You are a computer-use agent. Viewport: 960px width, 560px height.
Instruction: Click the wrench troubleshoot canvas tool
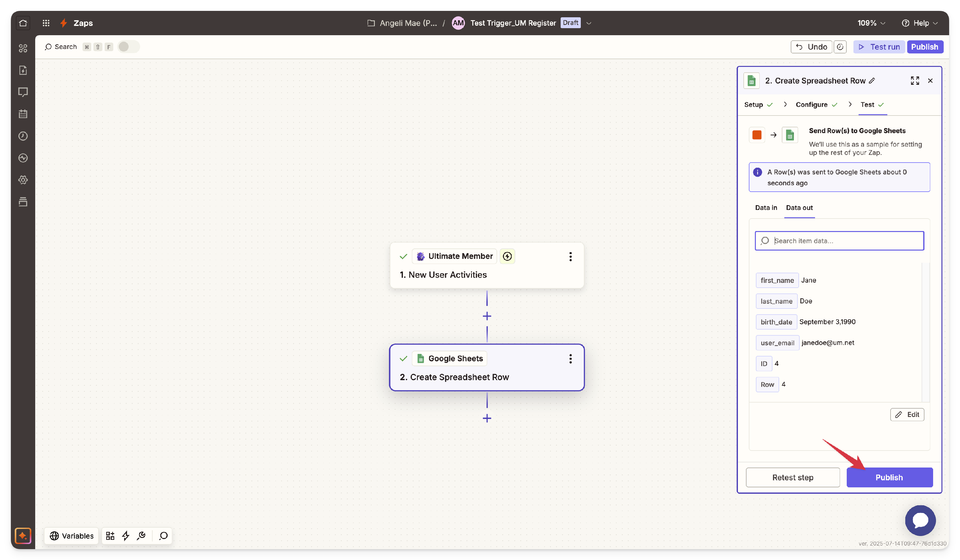[141, 536]
